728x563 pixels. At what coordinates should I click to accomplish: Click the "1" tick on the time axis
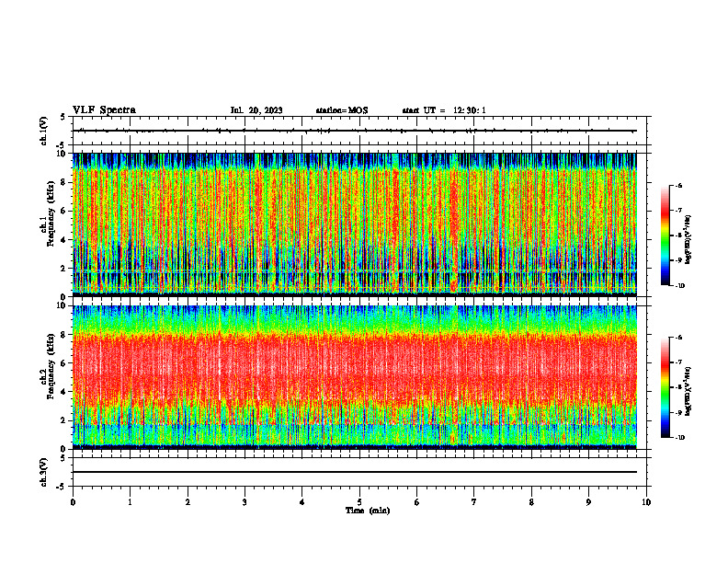tap(131, 502)
